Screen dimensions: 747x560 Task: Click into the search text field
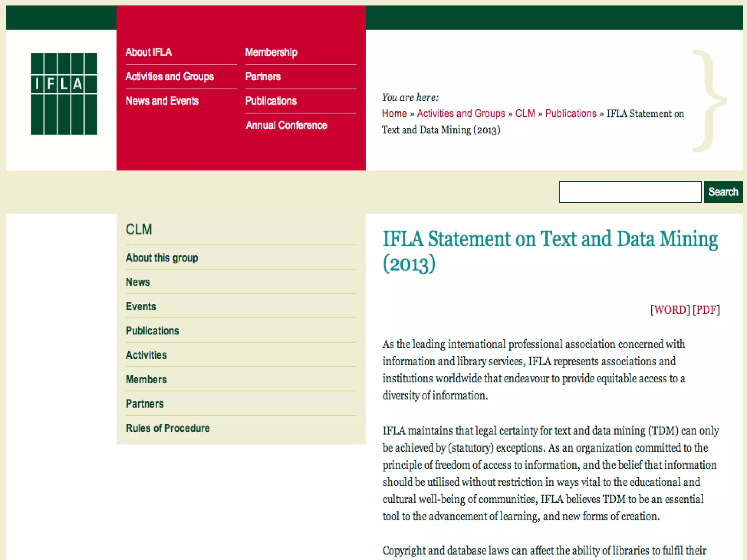point(630,192)
